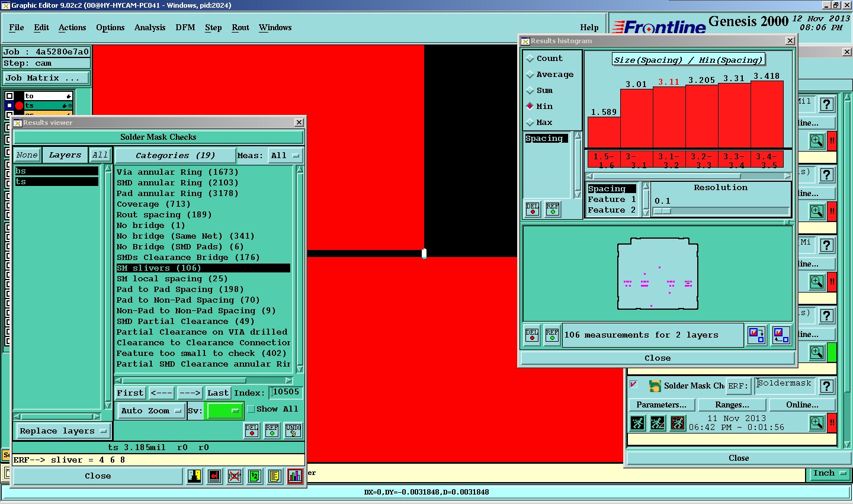Image resolution: width=853 pixels, height=504 pixels.
Task: Enable the Show All checkbox
Action: point(251,409)
